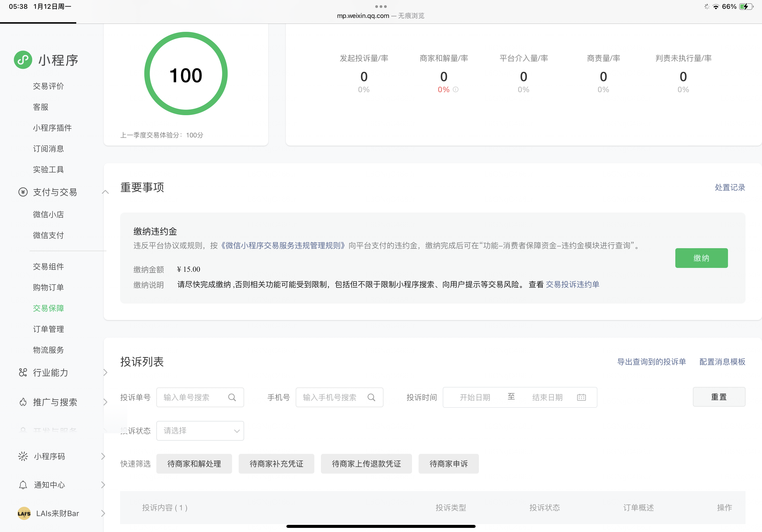The height and width of the screenshot is (532, 762).
Task: Click the LAIs来财Bar account avatar
Action: [x=24, y=513]
